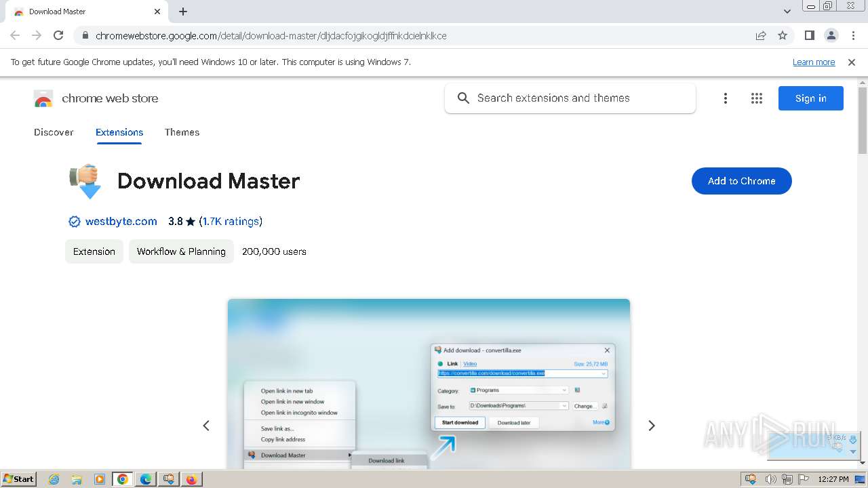Click the "200,000 users" text

coord(274,251)
